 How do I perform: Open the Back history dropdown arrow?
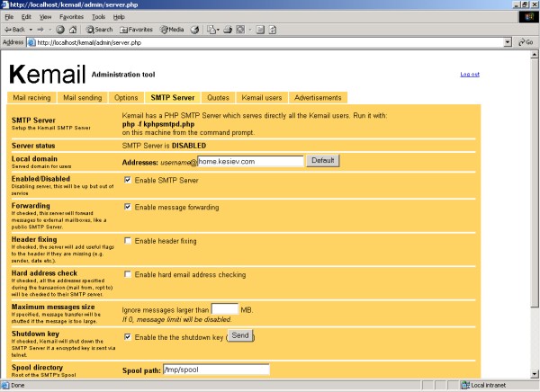tap(31, 30)
